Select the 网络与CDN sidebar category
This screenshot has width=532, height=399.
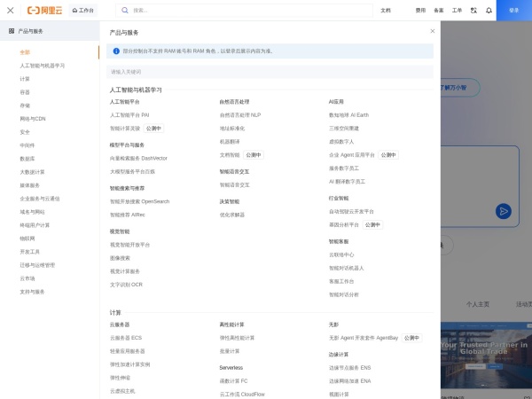click(x=33, y=119)
